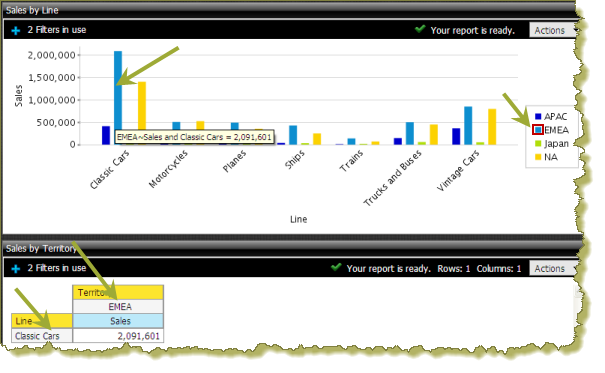This screenshot has height=373, width=605.
Task: Click the Motorcycles axis label
Action: click(168, 169)
